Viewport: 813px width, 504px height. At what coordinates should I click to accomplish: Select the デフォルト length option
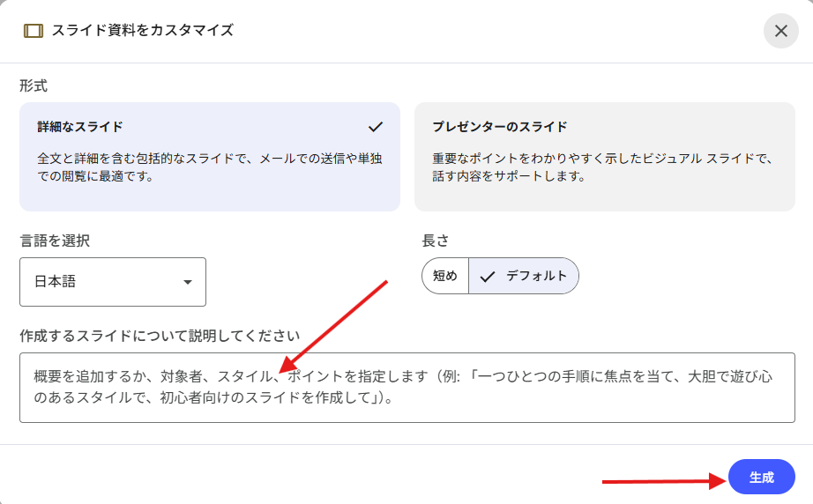[524, 276]
